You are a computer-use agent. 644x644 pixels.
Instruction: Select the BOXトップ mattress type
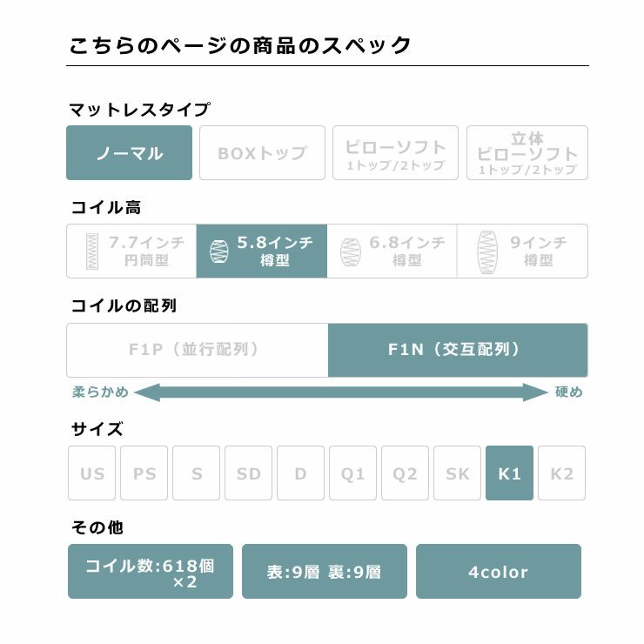262,153
